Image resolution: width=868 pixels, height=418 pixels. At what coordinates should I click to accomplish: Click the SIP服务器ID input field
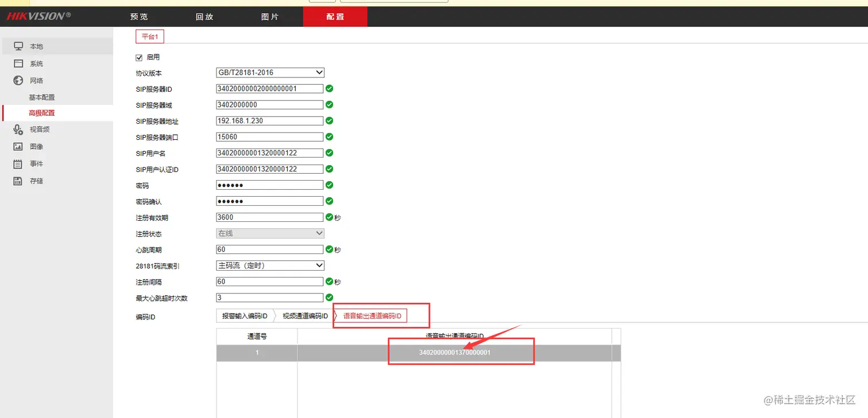(270, 89)
